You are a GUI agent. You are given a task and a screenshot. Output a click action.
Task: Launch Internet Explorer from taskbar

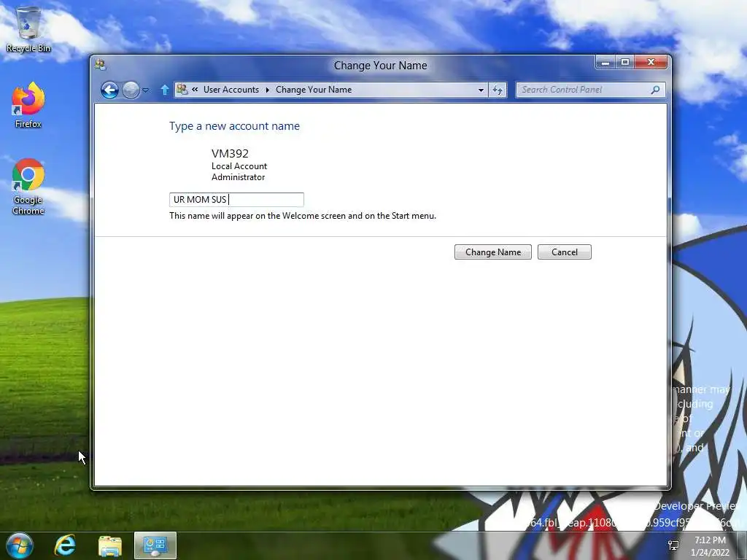coord(65,545)
